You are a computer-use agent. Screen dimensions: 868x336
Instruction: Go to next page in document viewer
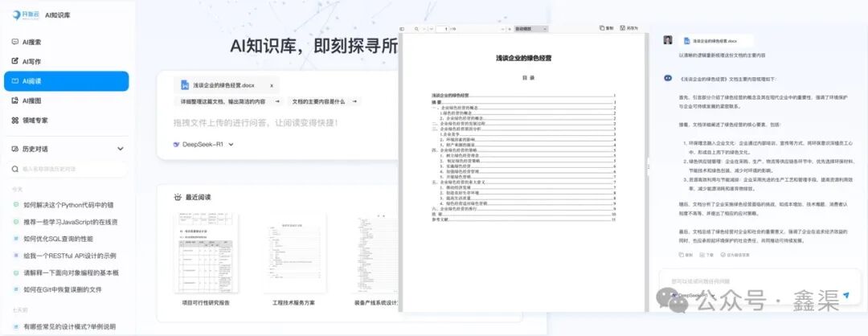(x=432, y=28)
